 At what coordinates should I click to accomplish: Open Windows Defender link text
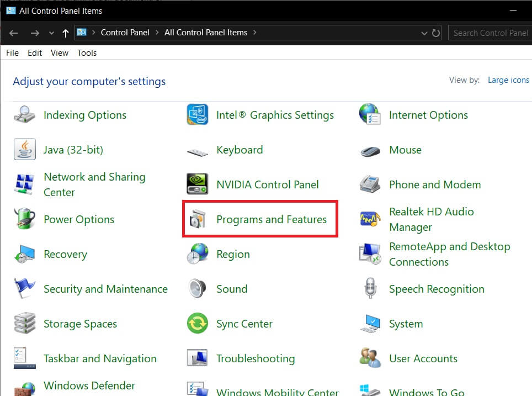(x=89, y=386)
